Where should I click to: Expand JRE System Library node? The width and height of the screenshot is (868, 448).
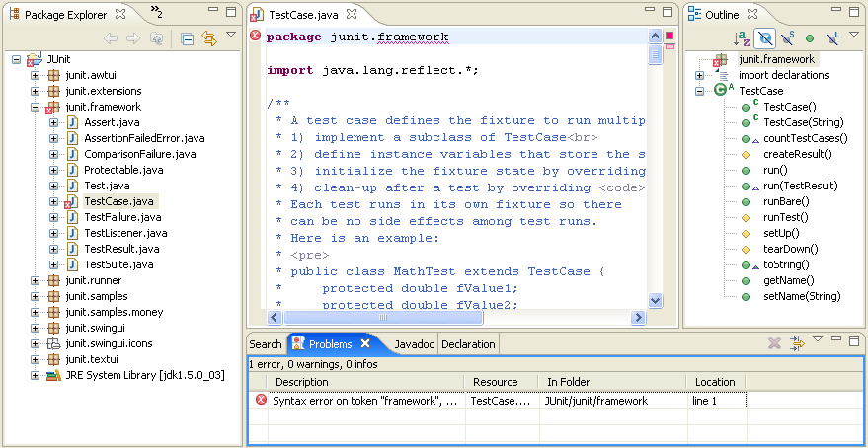35,375
